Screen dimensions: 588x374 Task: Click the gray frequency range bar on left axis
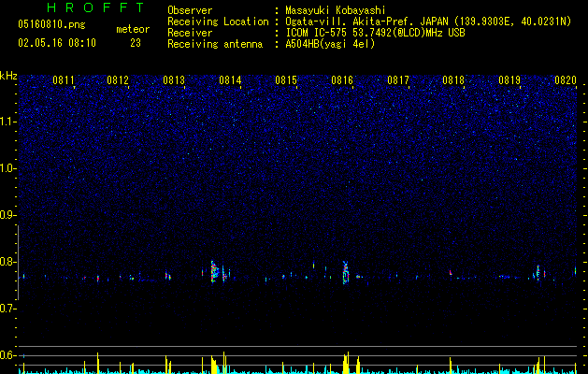(x=18, y=262)
